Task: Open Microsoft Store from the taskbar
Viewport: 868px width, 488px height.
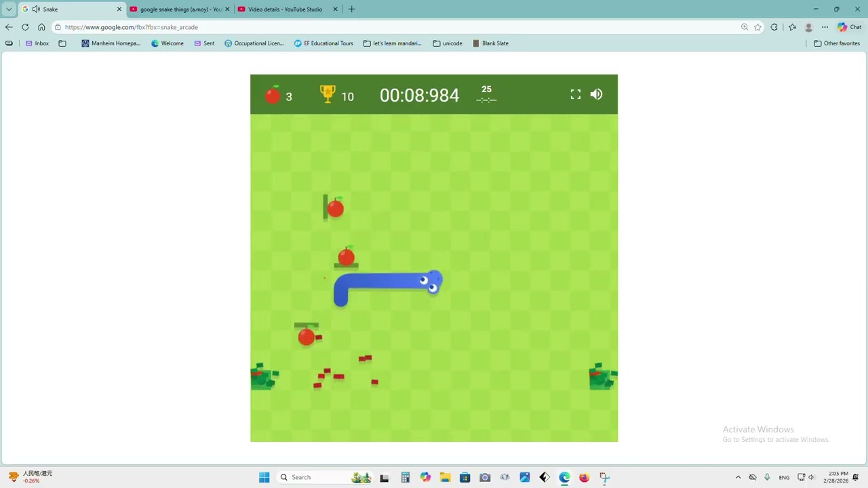Action: click(465, 477)
